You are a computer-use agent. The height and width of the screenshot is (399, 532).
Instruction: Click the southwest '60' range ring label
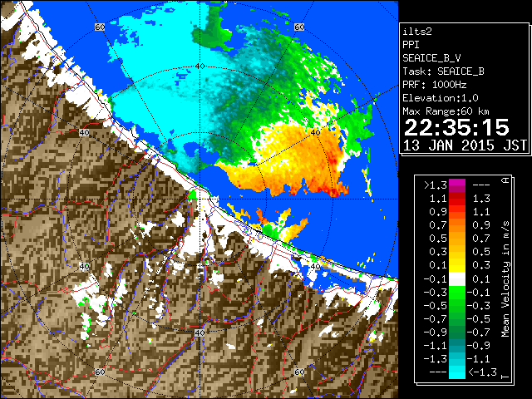100,372
